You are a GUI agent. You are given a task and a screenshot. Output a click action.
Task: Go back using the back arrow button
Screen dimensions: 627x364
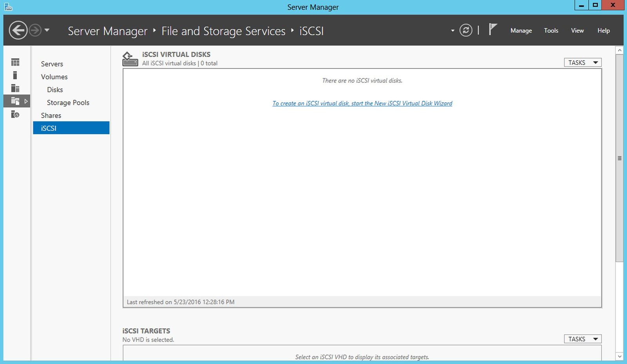coord(18,31)
